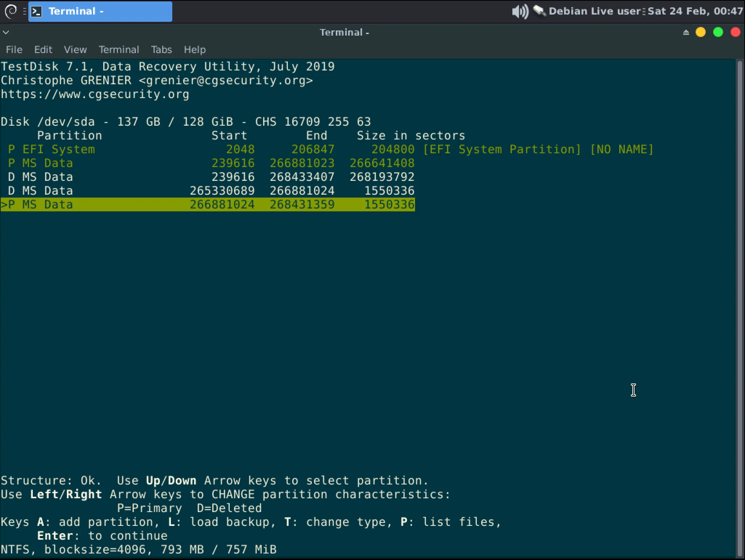Screen dimensions: 745x560
Task: Click the screenshot tool tray icon
Action: [539, 11]
